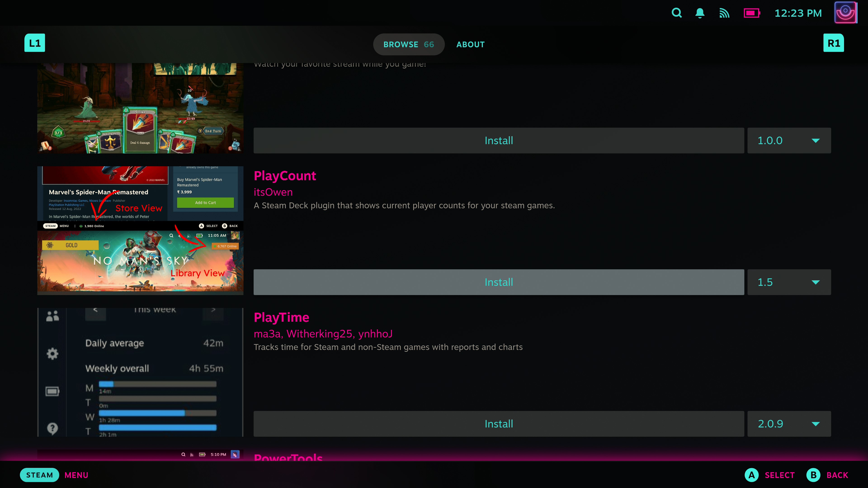Open notifications bell icon

pyautogui.click(x=700, y=13)
